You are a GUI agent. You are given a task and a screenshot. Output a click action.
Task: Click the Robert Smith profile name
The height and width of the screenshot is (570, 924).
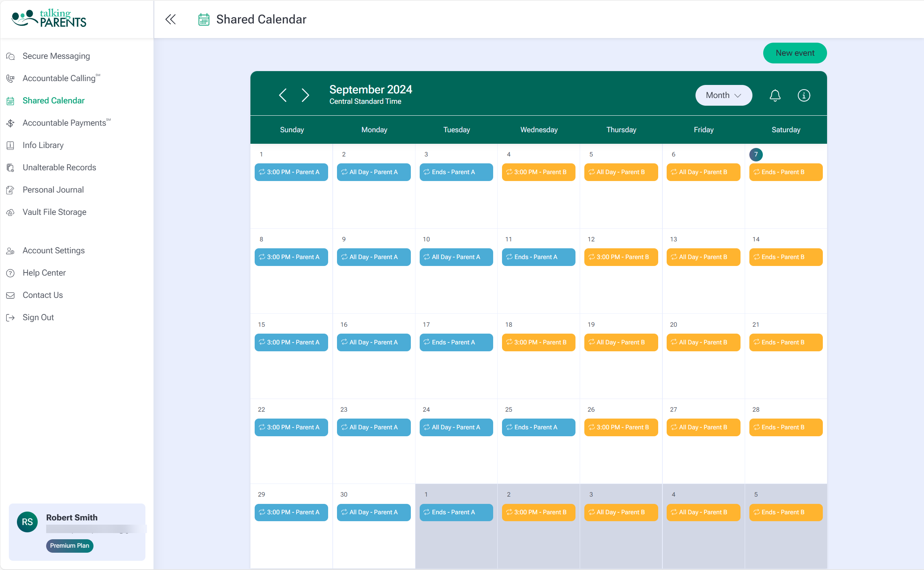tap(72, 518)
